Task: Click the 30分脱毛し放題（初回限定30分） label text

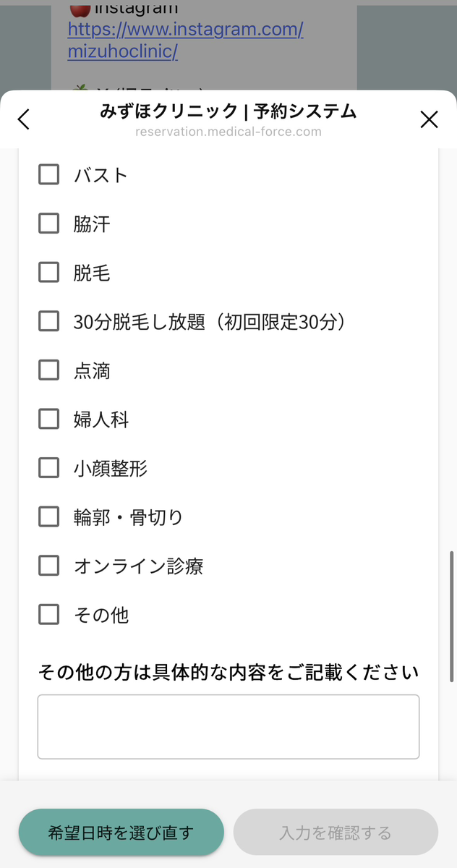Action: (x=209, y=322)
